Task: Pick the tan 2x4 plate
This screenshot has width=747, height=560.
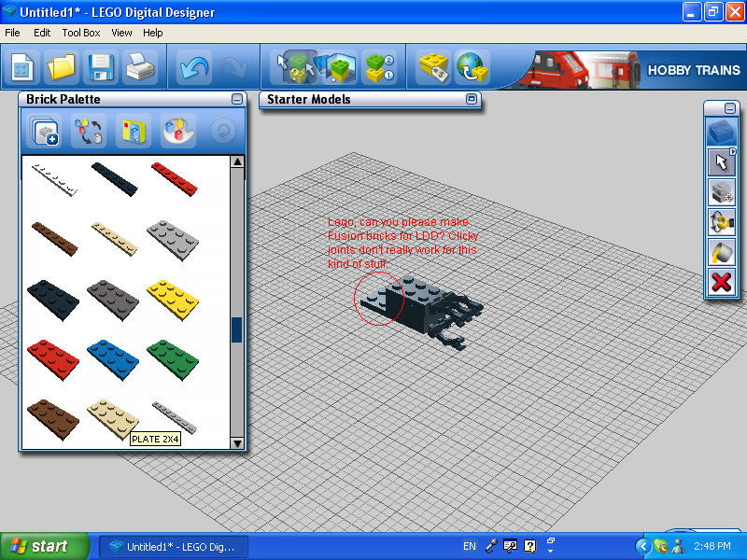Action: [x=113, y=418]
